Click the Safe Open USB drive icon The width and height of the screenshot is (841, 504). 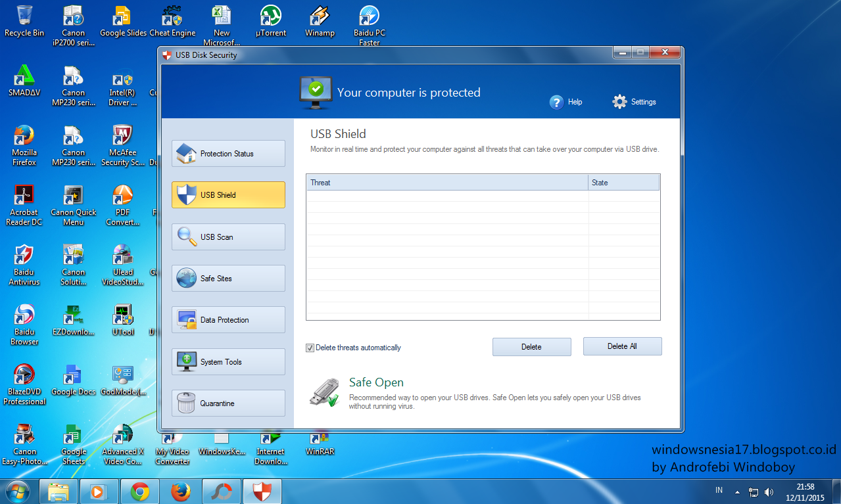tap(324, 392)
